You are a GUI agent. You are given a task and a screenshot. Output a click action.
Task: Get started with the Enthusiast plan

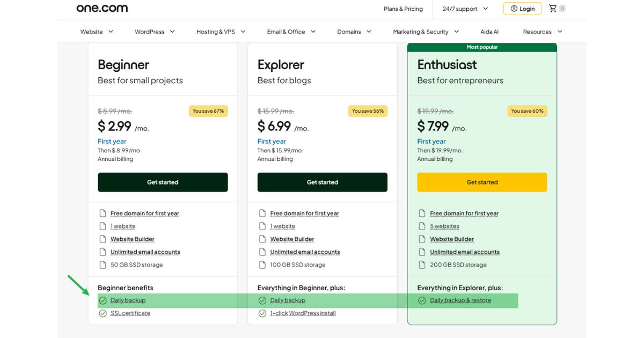(x=482, y=182)
